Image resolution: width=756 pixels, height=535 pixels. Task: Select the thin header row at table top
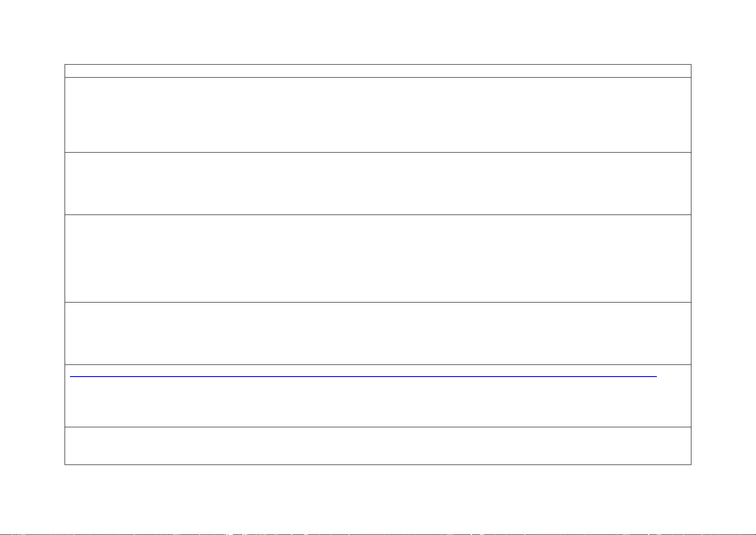tap(378, 71)
